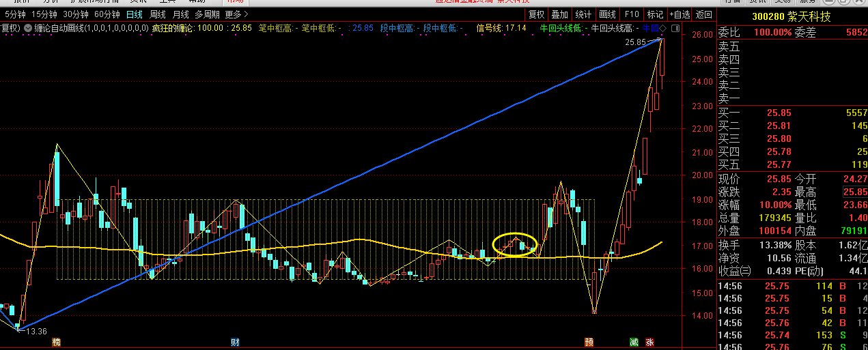Click the 榜 event marker
This screenshot has height=350, width=868.
(x=57, y=342)
